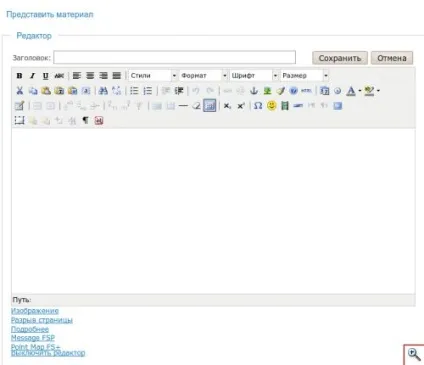The height and width of the screenshot is (365, 424).
Task: Insert an emoticon smiley
Action: coord(272,106)
